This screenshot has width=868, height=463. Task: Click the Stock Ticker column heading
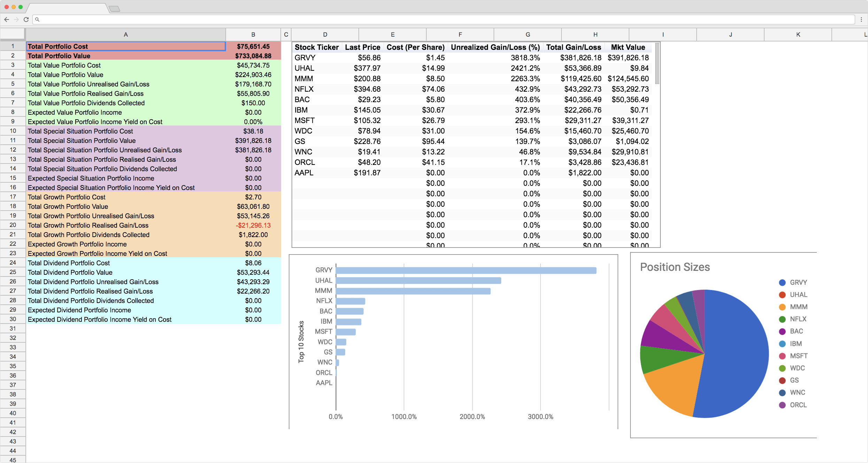316,47
